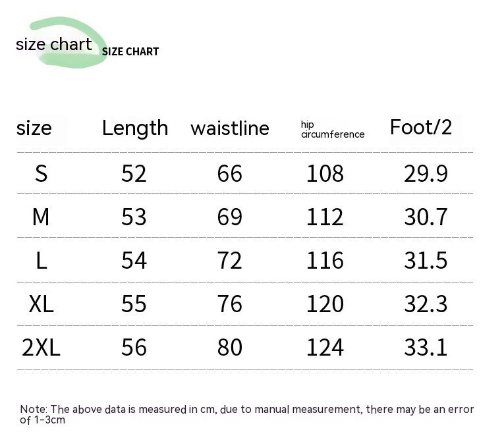Click the length value 52
The width and height of the screenshot is (504, 434).
click(x=134, y=173)
